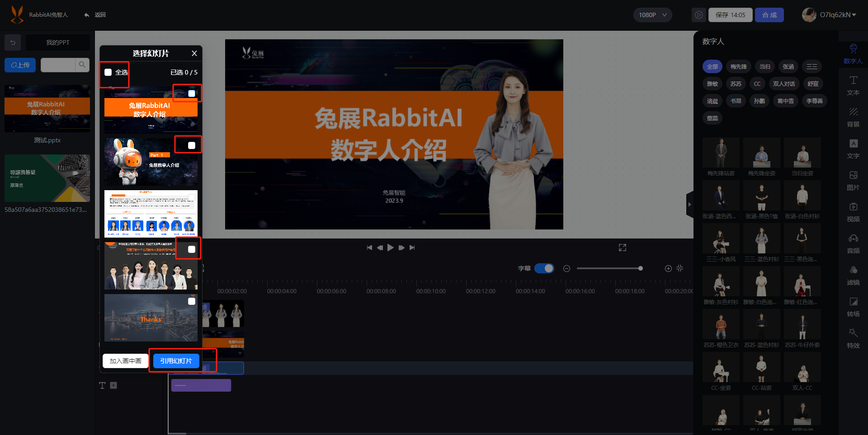The width and height of the screenshot is (868, 435).
Task: Click the 引用幻灯片 button
Action: pos(176,361)
